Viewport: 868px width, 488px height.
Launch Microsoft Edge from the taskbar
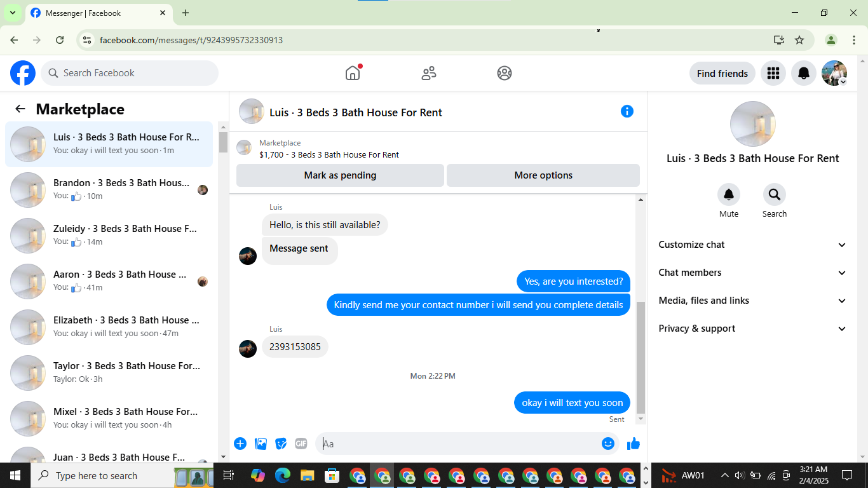[283, 475]
